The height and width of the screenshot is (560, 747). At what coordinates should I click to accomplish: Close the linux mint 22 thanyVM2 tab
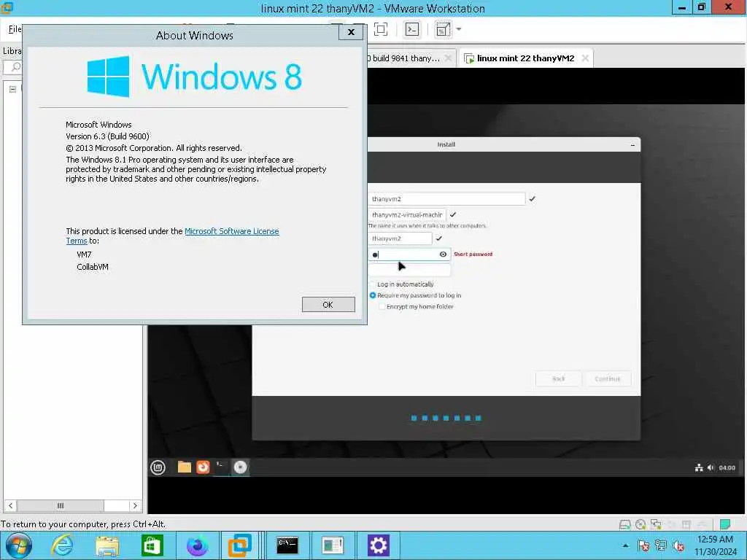tap(585, 58)
